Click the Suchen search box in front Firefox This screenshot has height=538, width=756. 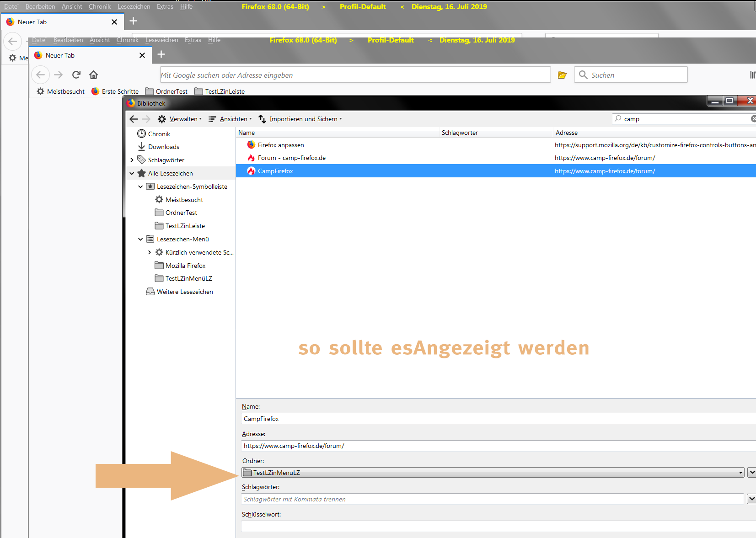[631, 75]
